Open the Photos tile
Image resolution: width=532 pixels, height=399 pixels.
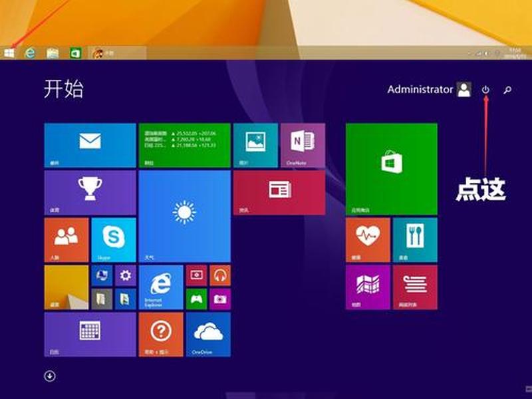pos(255,145)
